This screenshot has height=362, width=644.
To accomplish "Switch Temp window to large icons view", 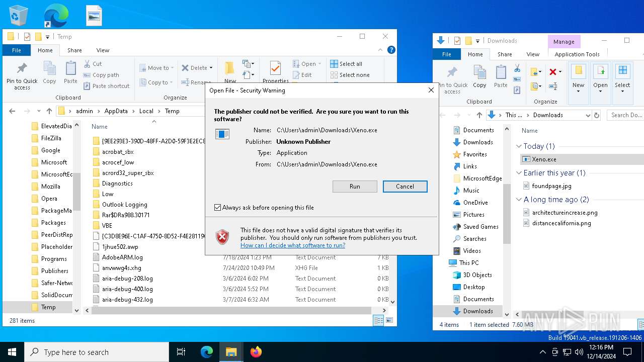I will 389,320.
